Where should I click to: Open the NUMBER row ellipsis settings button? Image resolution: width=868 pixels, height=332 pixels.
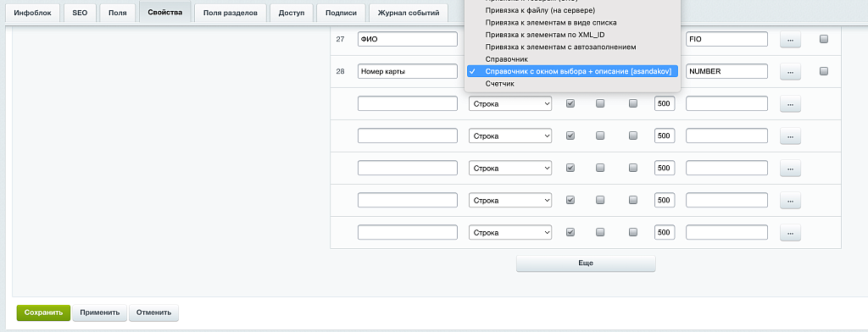[790, 71]
